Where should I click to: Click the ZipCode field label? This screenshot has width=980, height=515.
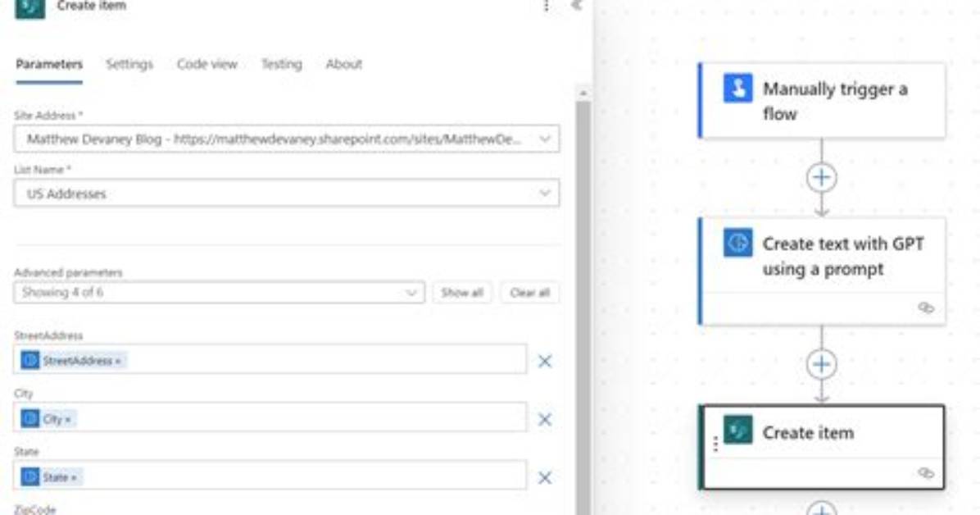(35, 510)
